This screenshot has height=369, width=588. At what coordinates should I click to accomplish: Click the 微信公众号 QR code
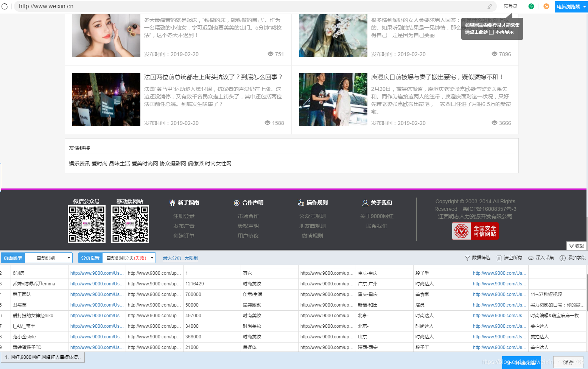[87, 224]
